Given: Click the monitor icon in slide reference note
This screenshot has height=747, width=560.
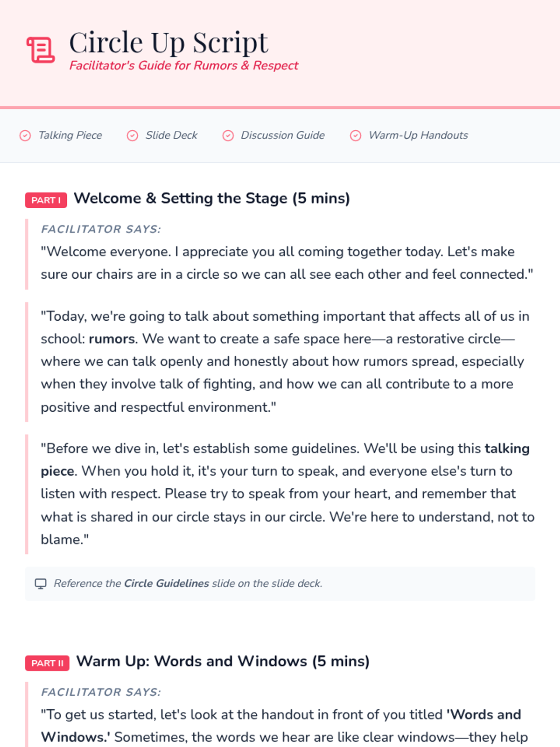Looking at the screenshot, I should click(x=41, y=584).
